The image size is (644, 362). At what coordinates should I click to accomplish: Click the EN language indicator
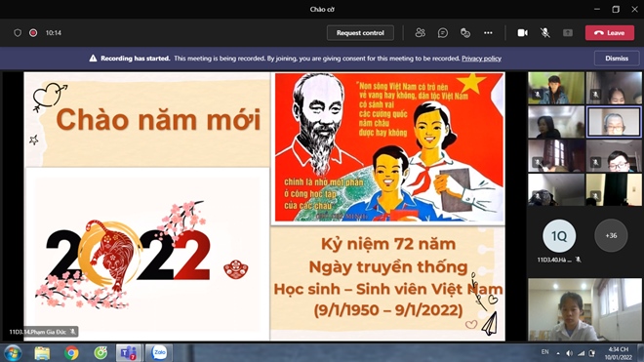tap(545, 352)
